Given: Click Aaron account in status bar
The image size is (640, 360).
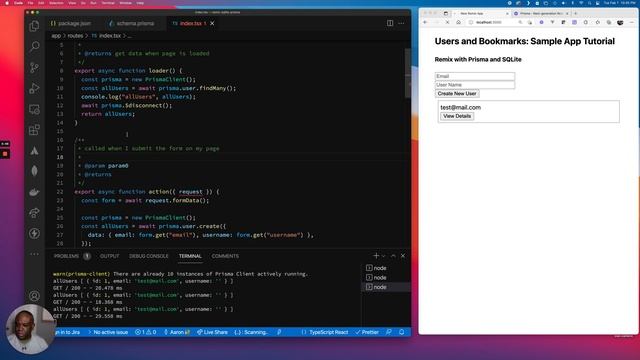Looking at the screenshot, I should coord(177,332).
